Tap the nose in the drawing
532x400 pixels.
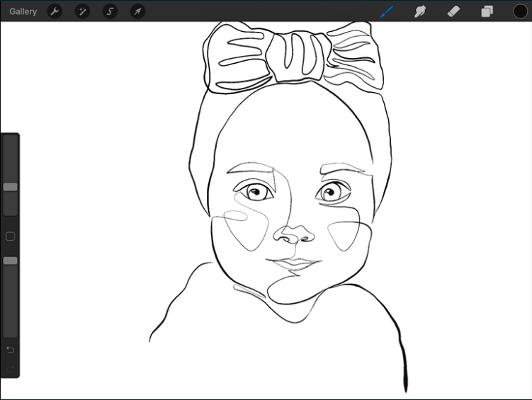(x=295, y=234)
